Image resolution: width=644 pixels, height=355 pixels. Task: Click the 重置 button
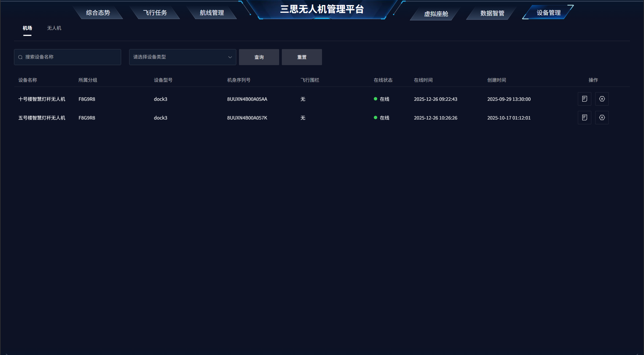301,57
